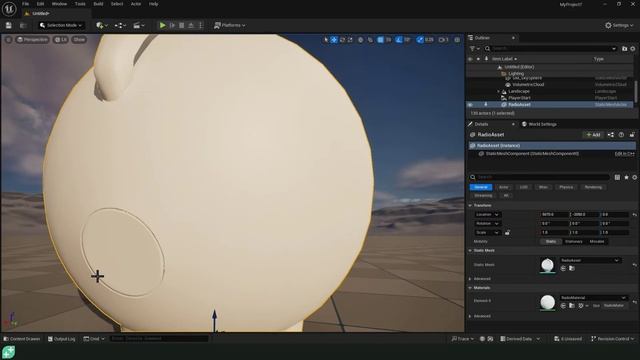
Task: Toggle rotation angle snapping
Action: 399,40
